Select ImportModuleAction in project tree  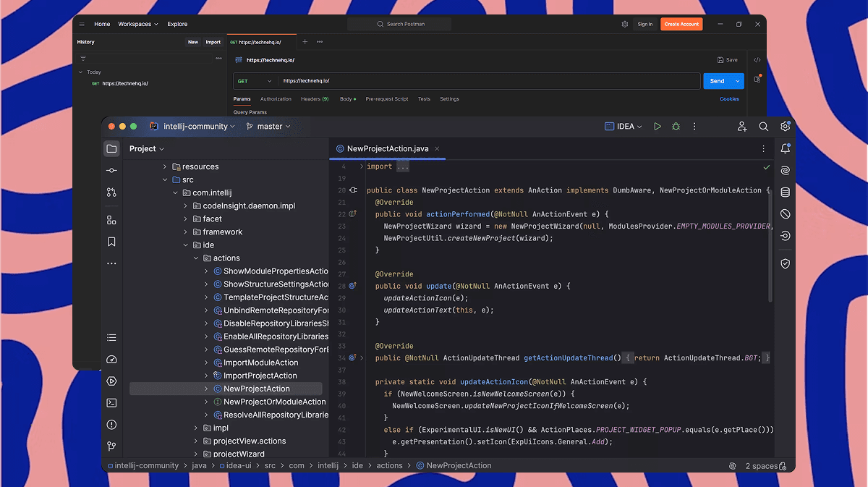tap(260, 363)
